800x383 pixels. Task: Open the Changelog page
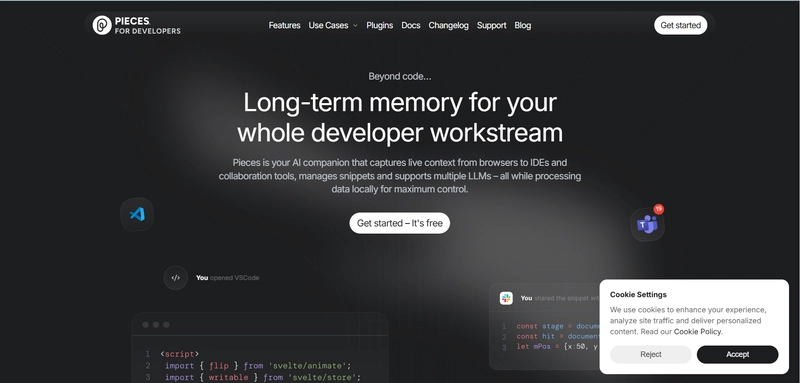pyautogui.click(x=448, y=25)
